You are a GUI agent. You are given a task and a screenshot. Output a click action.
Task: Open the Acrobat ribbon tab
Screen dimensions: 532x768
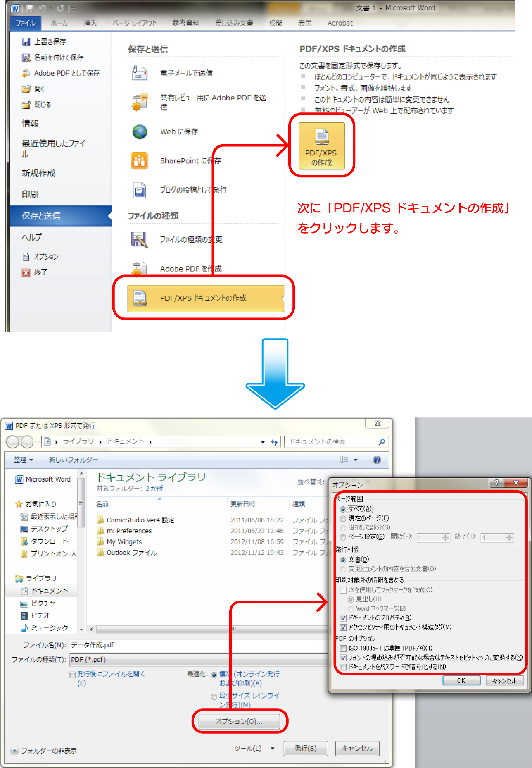(340, 23)
